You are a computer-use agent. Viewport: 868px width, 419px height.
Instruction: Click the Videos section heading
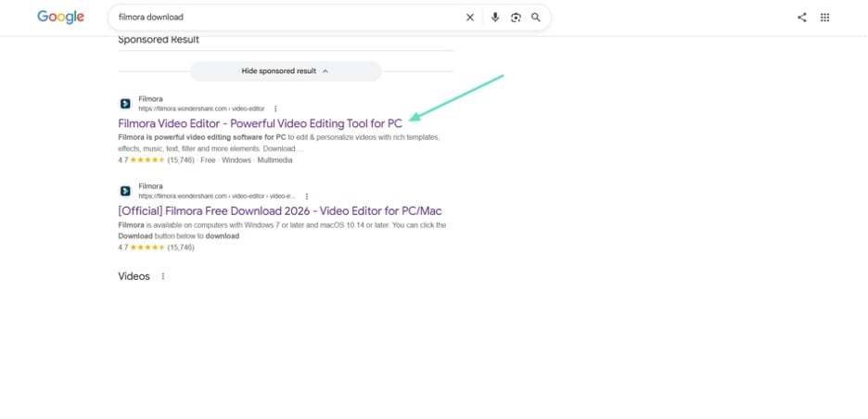[x=134, y=276]
